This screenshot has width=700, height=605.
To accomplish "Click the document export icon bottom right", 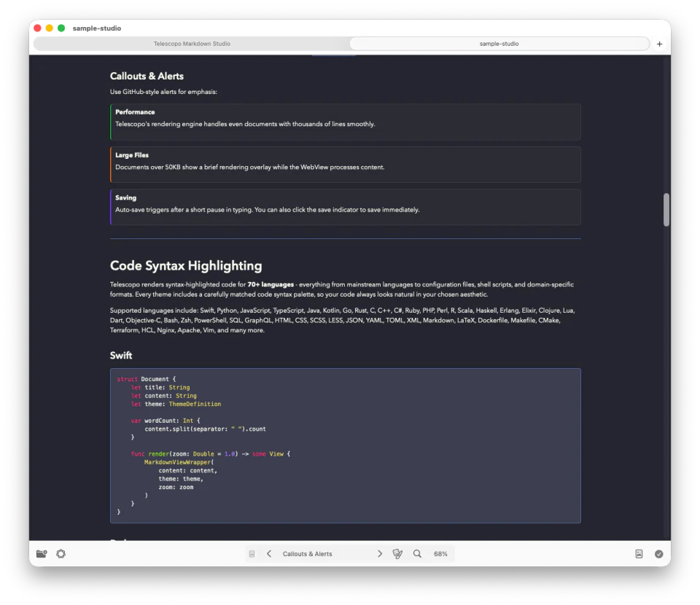I will 639,554.
